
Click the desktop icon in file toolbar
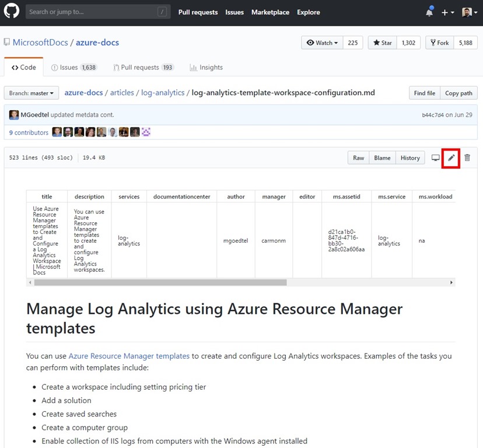[x=435, y=158]
